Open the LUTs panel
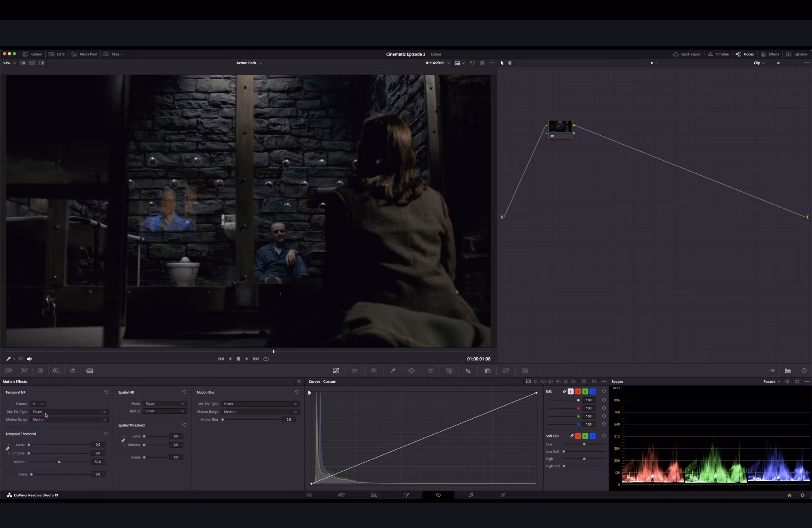 57,54
